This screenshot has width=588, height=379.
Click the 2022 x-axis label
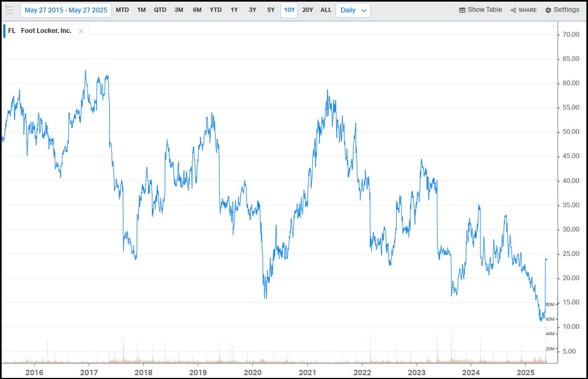coord(362,373)
